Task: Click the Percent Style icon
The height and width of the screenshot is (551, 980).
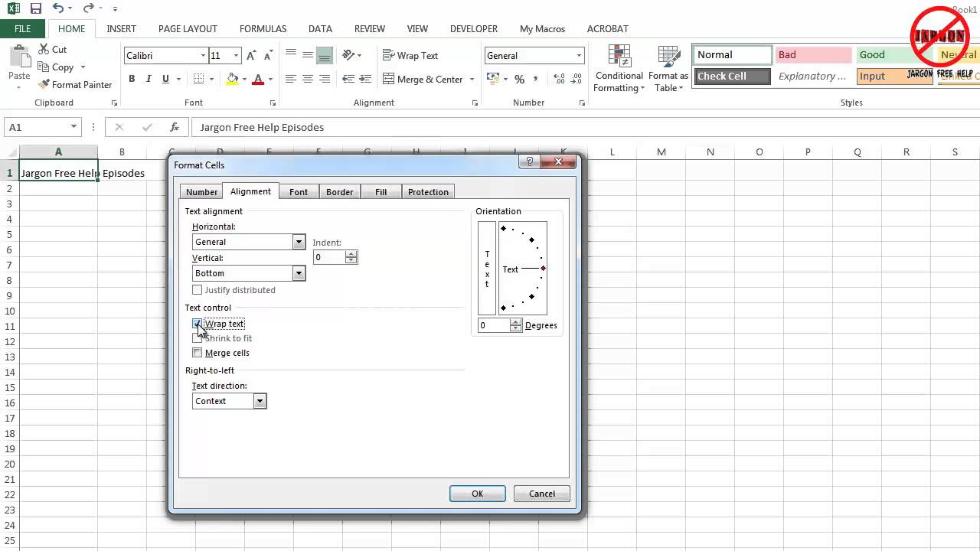Action: point(519,79)
